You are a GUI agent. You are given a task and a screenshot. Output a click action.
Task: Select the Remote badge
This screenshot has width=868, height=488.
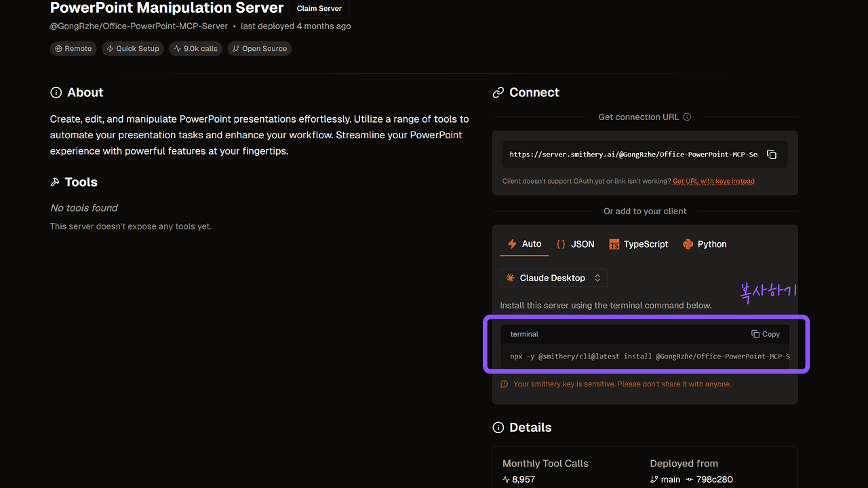pyautogui.click(x=73, y=49)
